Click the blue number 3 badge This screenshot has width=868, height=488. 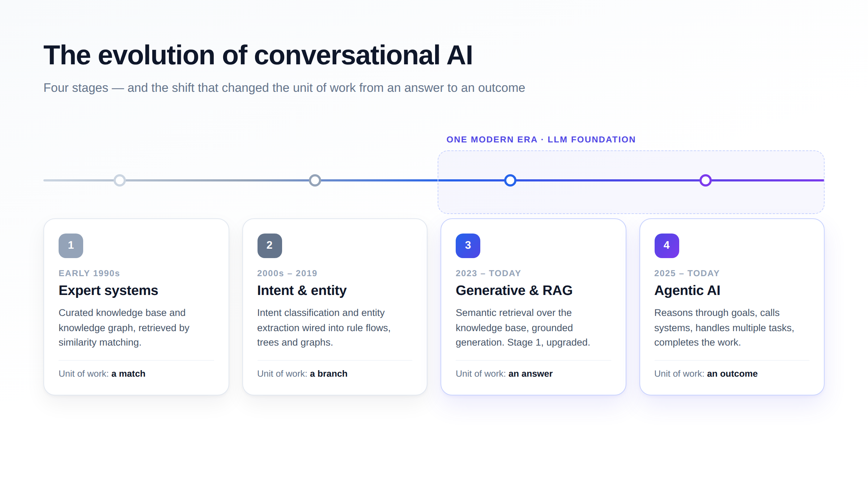(468, 245)
